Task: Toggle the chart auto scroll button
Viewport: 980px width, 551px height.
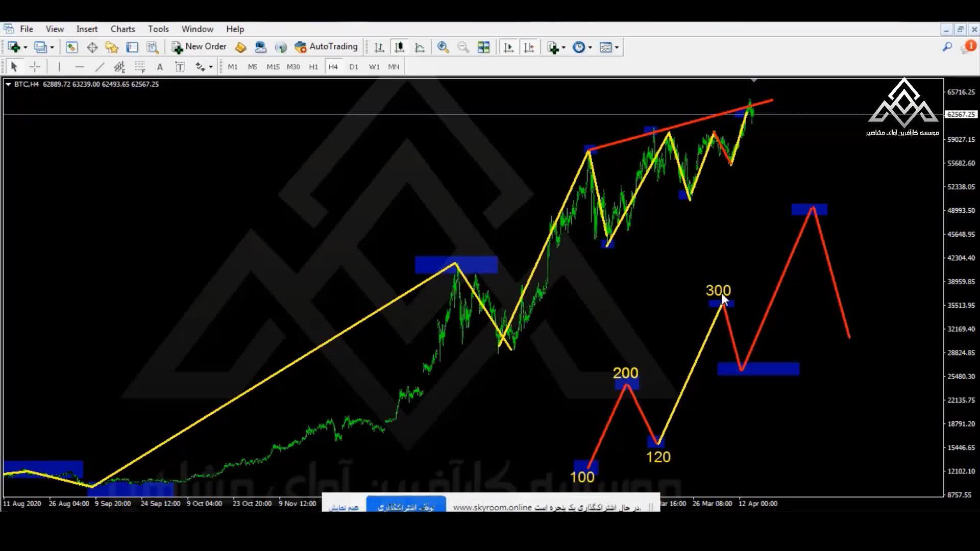Action: [508, 47]
